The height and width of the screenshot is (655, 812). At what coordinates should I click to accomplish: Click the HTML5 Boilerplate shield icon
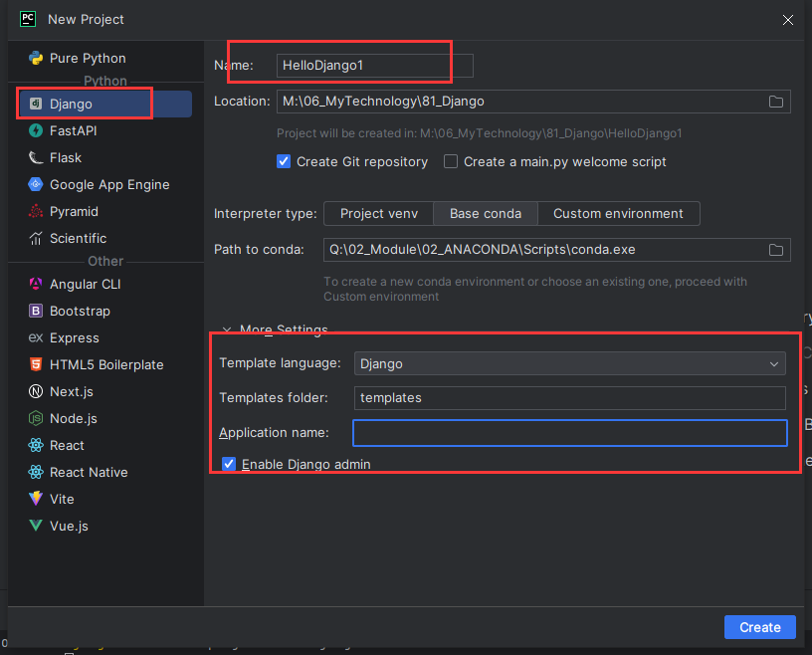click(36, 364)
